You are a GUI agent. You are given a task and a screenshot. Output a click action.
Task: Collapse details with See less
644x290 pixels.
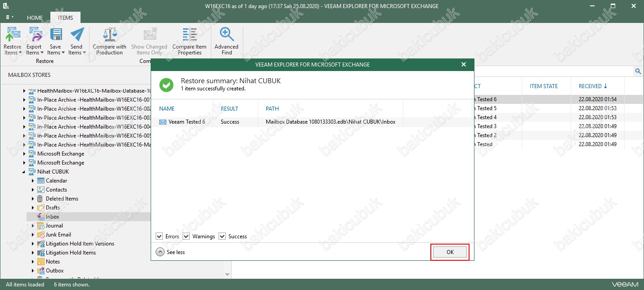pyautogui.click(x=170, y=252)
